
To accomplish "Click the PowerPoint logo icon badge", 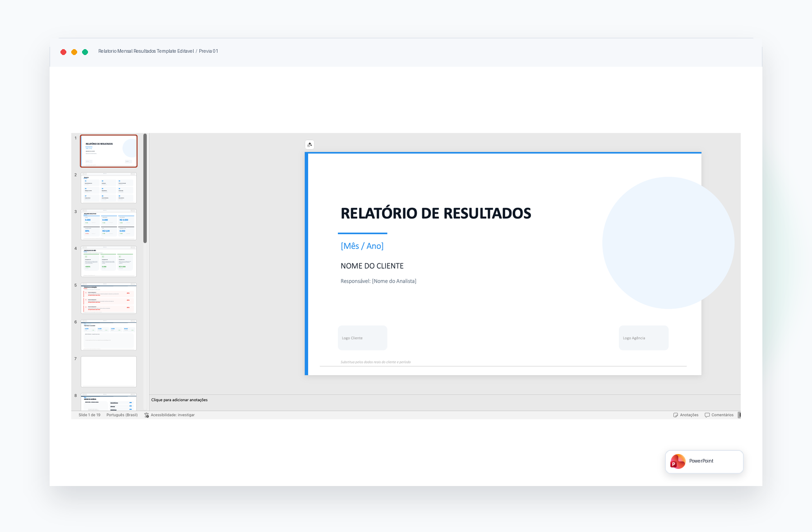I will [678, 462].
